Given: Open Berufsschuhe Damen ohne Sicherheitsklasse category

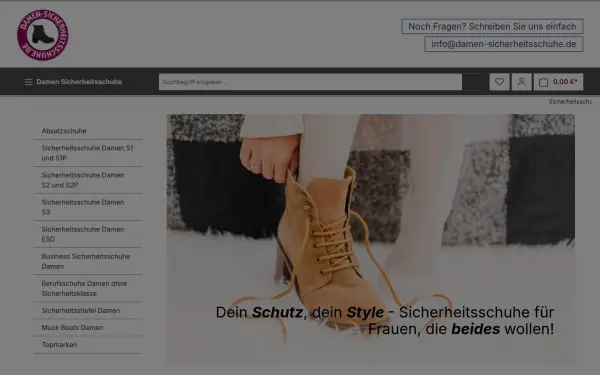Looking at the screenshot, I should click(88, 289).
